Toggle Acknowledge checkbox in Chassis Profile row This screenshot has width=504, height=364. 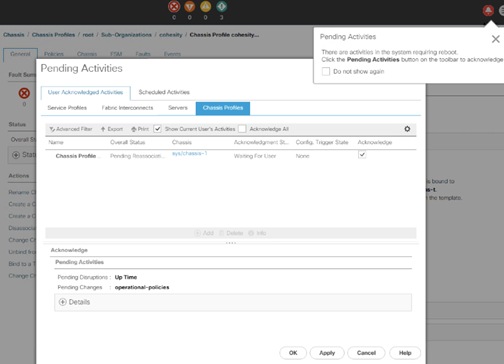pos(362,155)
